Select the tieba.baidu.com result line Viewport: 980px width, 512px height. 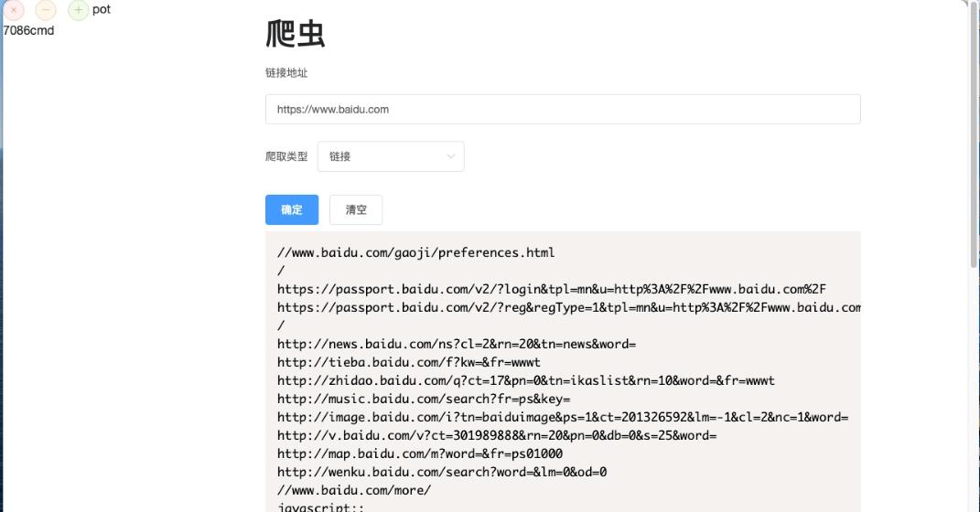point(409,362)
